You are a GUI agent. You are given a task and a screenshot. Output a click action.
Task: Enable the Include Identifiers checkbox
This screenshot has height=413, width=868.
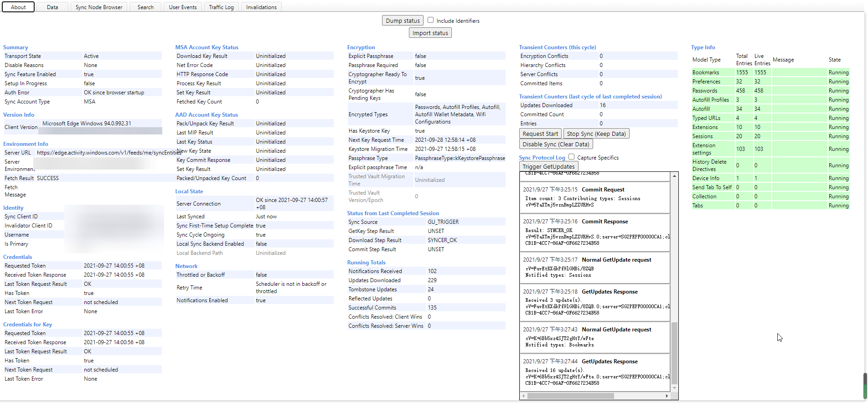[430, 20]
